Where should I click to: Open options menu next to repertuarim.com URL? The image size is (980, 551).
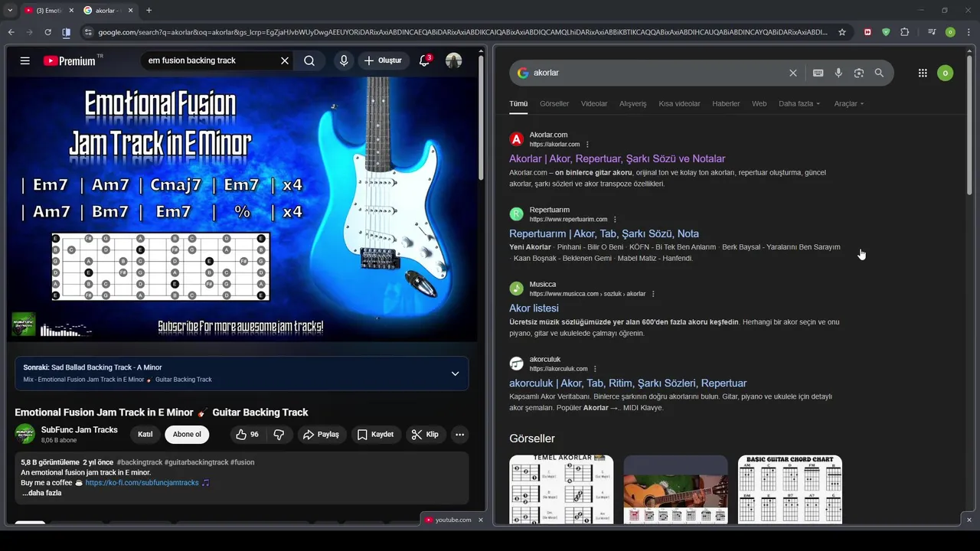pos(615,220)
